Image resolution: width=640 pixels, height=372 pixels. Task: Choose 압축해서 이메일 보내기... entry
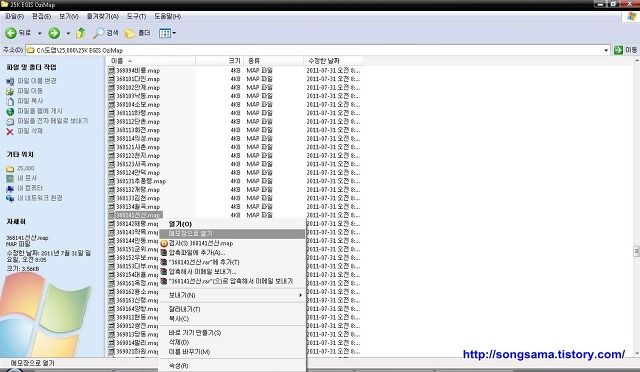(232, 272)
